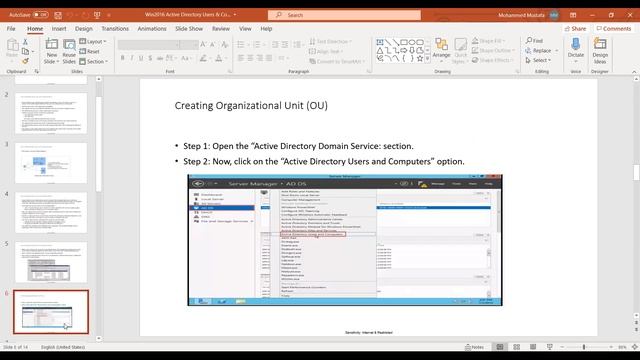Open the Shape Outline dropdown
Image resolution: width=640 pixels, height=360 pixels.
pos(493,50)
